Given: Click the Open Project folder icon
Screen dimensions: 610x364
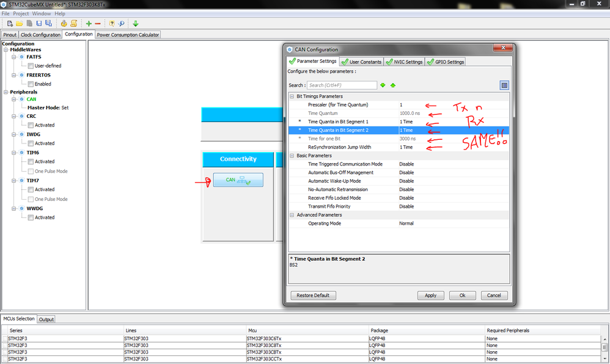Looking at the screenshot, I should click(x=20, y=24).
